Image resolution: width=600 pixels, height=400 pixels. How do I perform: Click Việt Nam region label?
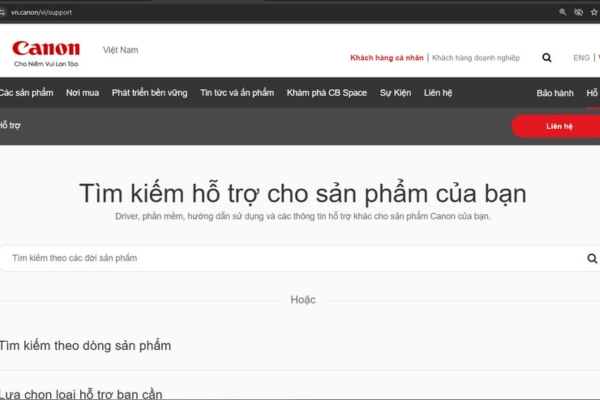click(121, 50)
